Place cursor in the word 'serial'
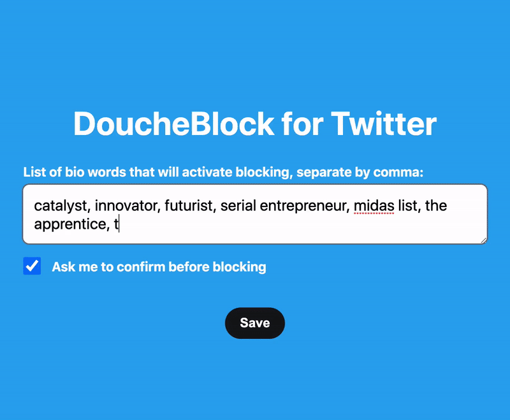The image size is (510, 420). pos(238,206)
